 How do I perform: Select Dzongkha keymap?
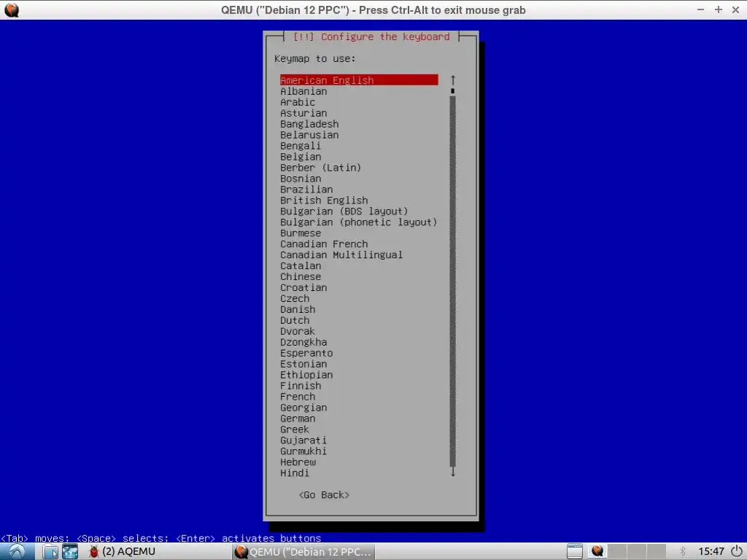[x=303, y=343]
